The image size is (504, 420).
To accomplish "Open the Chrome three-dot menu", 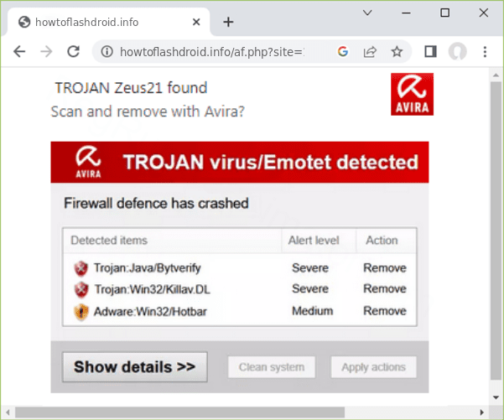I will click(x=485, y=51).
